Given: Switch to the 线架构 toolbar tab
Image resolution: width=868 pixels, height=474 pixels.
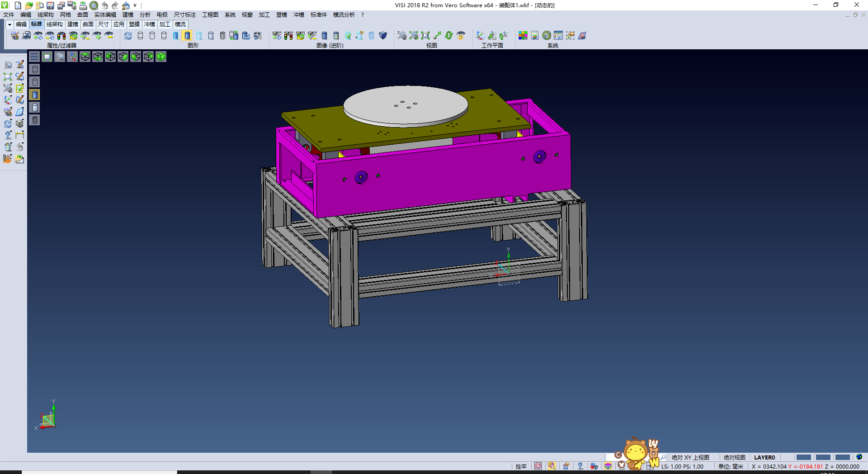Looking at the screenshot, I should [x=54, y=24].
